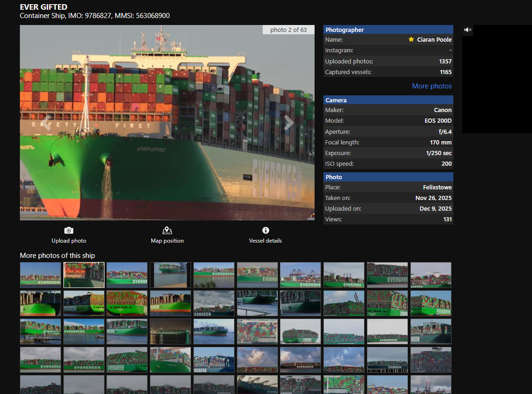Open photographer Ciaran Poole's name link
Image resolution: width=532 pixels, height=394 pixels.
tap(434, 40)
